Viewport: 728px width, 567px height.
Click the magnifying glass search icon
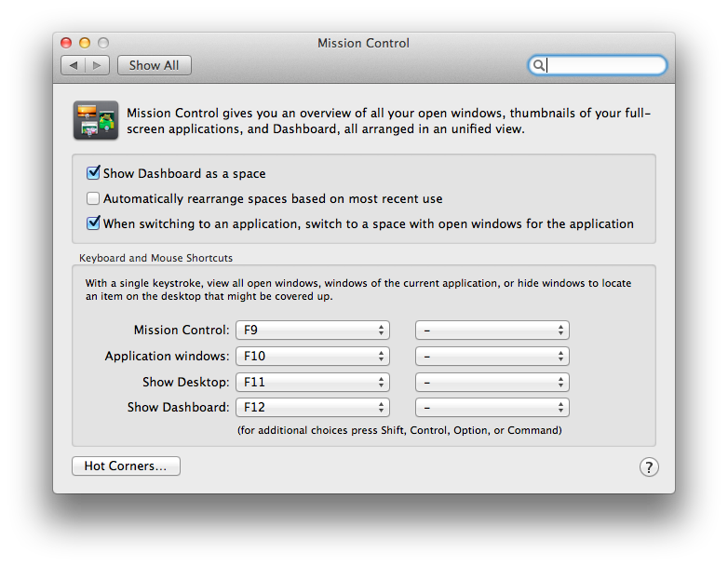pyautogui.click(x=538, y=65)
